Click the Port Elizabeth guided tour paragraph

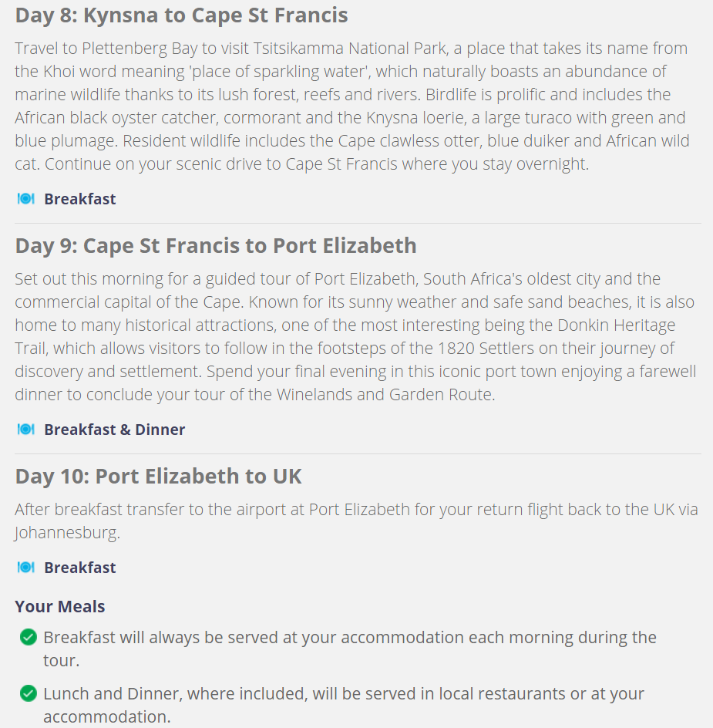tap(355, 336)
